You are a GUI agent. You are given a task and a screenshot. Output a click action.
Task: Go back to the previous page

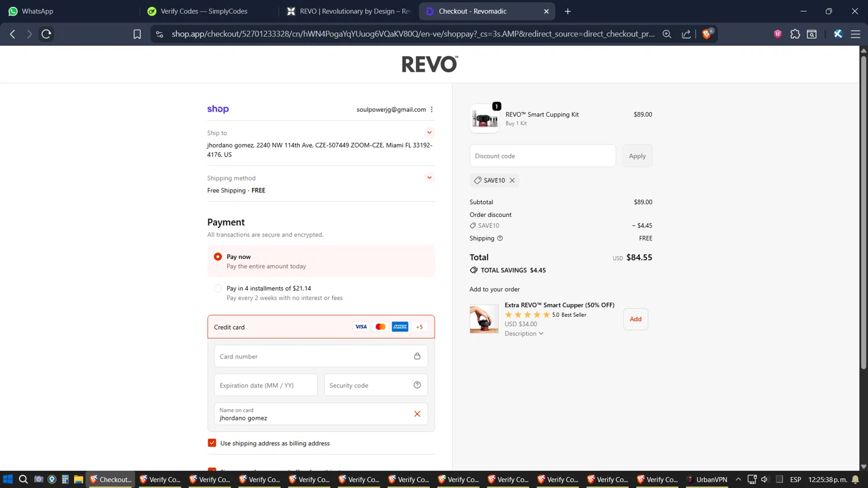pyautogui.click(x=13, y=34)
